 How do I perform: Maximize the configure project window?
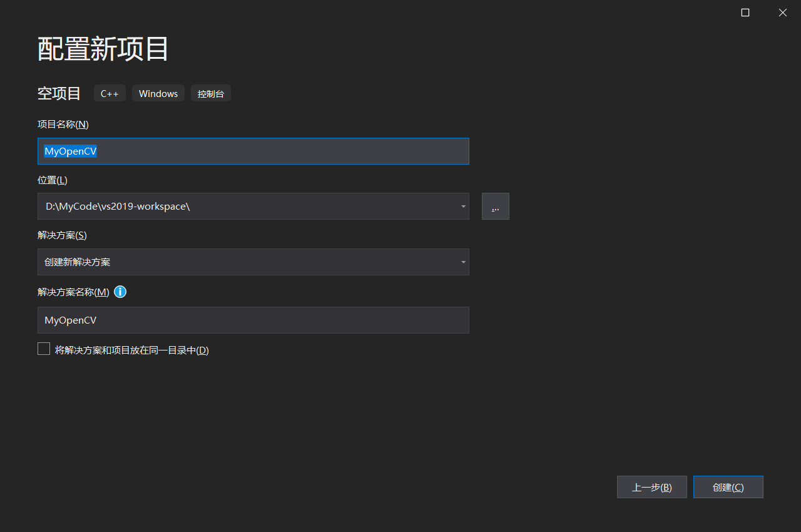[x=745, y=13]
